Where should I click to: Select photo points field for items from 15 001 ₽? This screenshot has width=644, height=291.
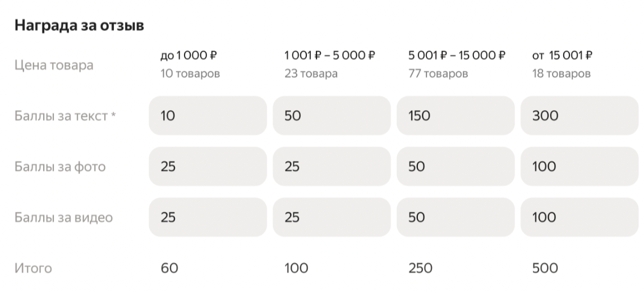click(x=581, y=166)
